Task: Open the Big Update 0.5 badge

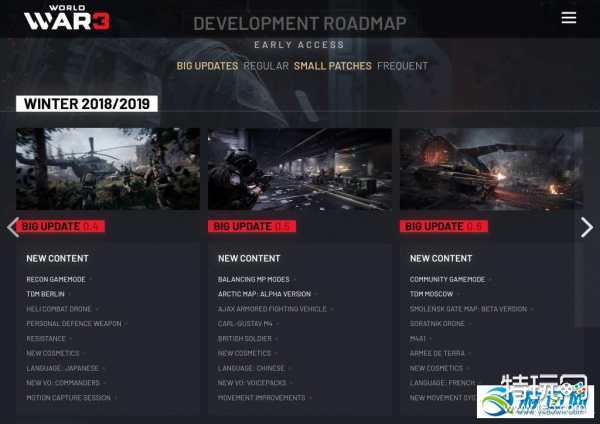Action: click(x=254, y=226)
